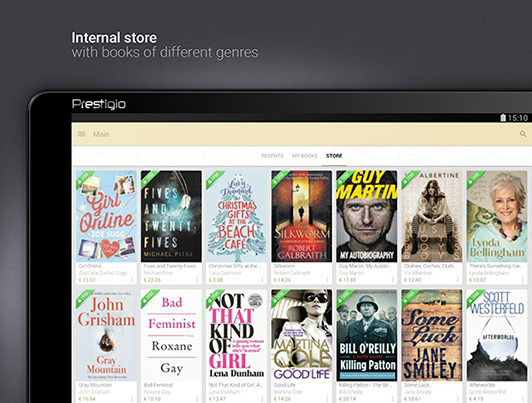Viewport: 532px width, 403px height.
Task: Tap the battery status icon
Action: (x=503, y=118)
